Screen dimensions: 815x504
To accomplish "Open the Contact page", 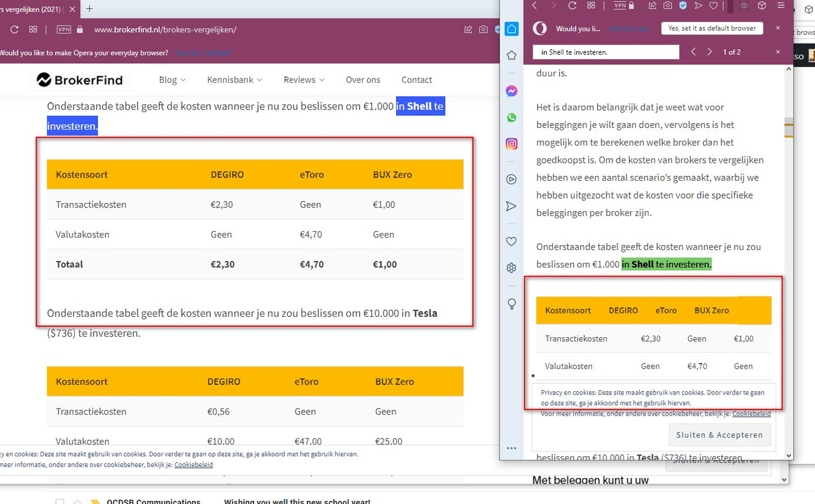I will click(416, 80).
